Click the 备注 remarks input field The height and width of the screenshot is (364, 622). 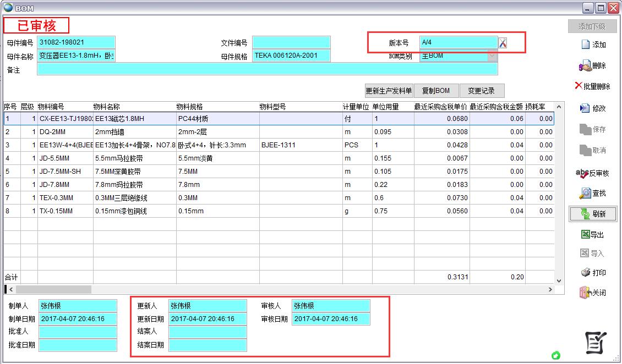pyautogui.click(x=267, y=69)
